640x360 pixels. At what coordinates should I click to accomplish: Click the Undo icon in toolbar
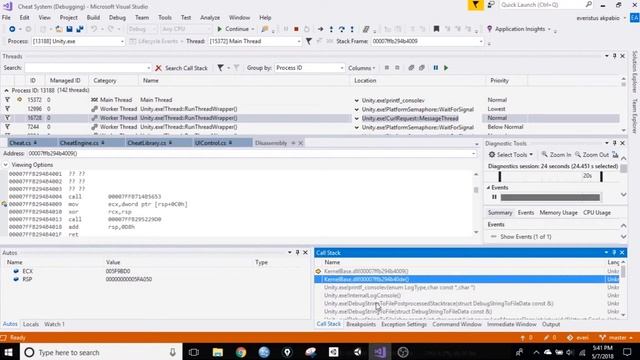tap(94, 29)
